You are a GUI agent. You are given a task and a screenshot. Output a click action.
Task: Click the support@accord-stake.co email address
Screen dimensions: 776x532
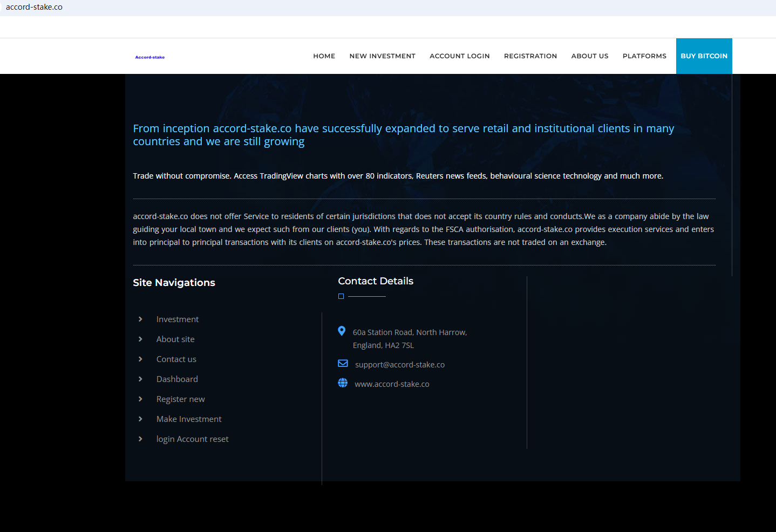click(x=400, y=365)
